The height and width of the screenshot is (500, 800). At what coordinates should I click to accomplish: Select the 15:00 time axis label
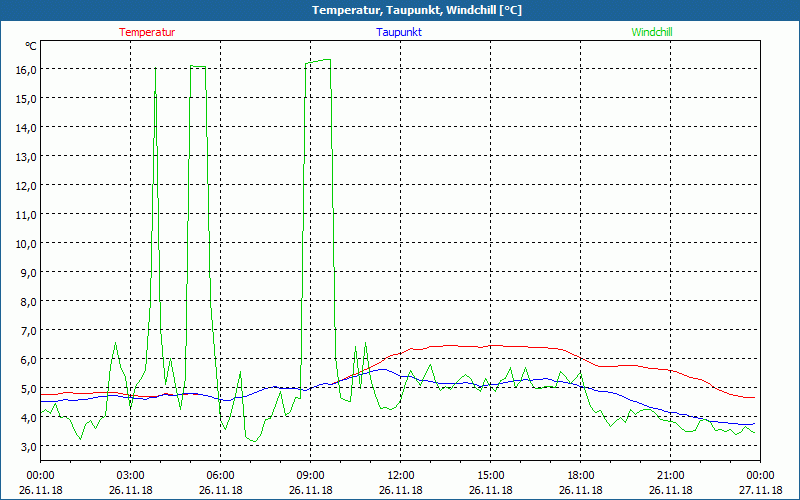click(490, 475)
